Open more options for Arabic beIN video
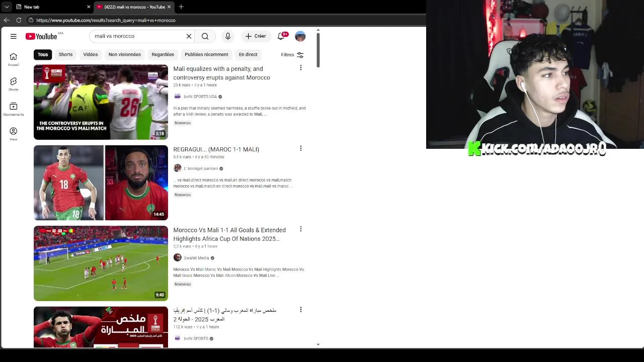 point(301,310)
